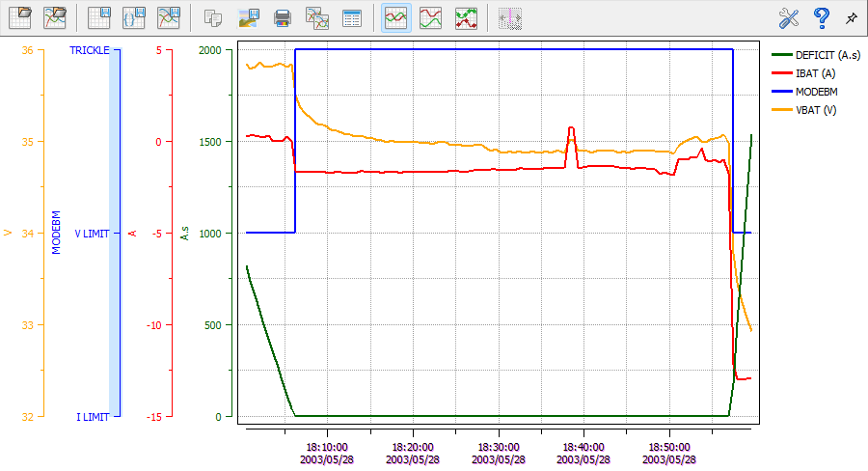Viewport: 868px width, 471px height.
Task: Click the green A.s axis title
Action: coord(185,233)
